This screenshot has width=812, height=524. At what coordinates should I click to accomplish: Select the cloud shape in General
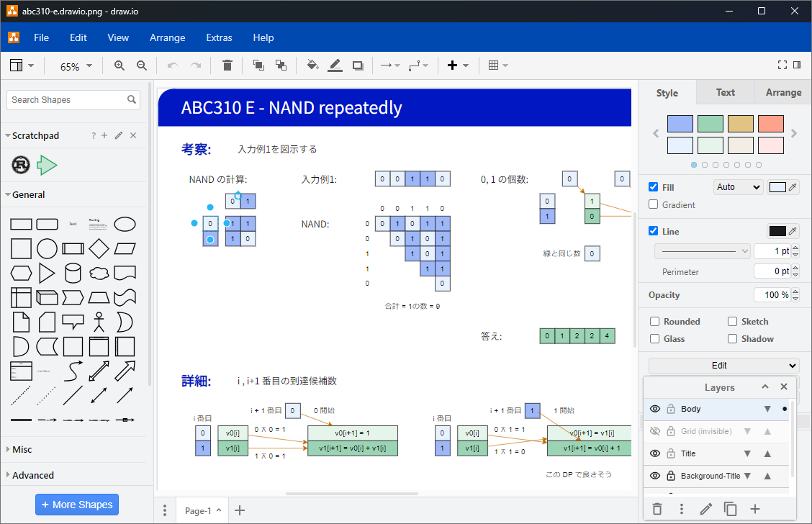tap(99, 274)
